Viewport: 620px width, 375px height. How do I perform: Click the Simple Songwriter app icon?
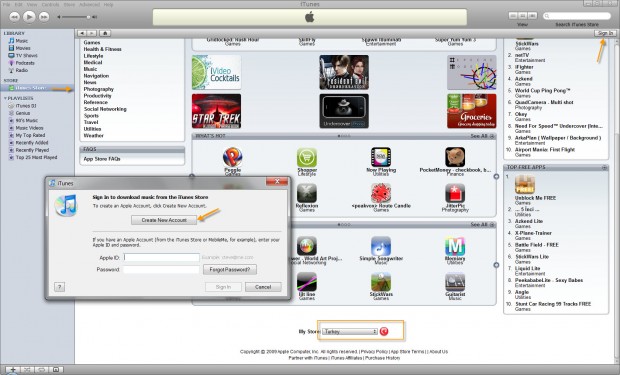pyautogui.click(x=381, y=246)
